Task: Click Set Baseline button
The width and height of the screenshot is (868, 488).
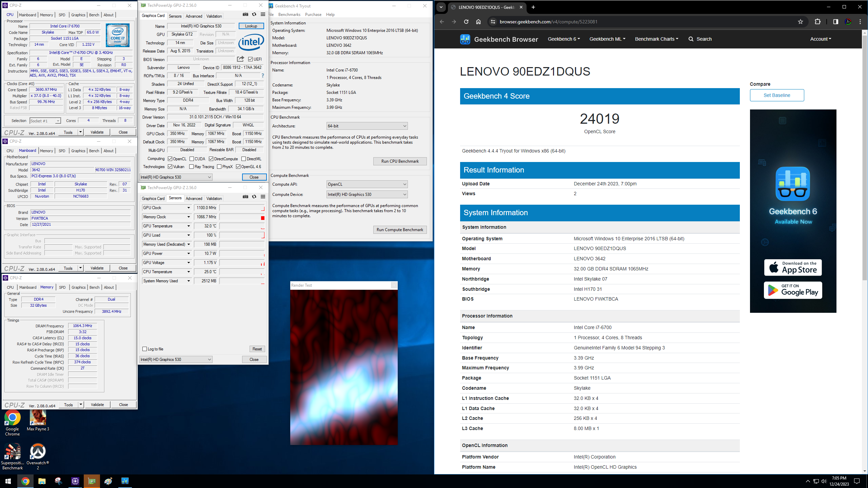Action: pyautogui.click(x=777, y=95)
